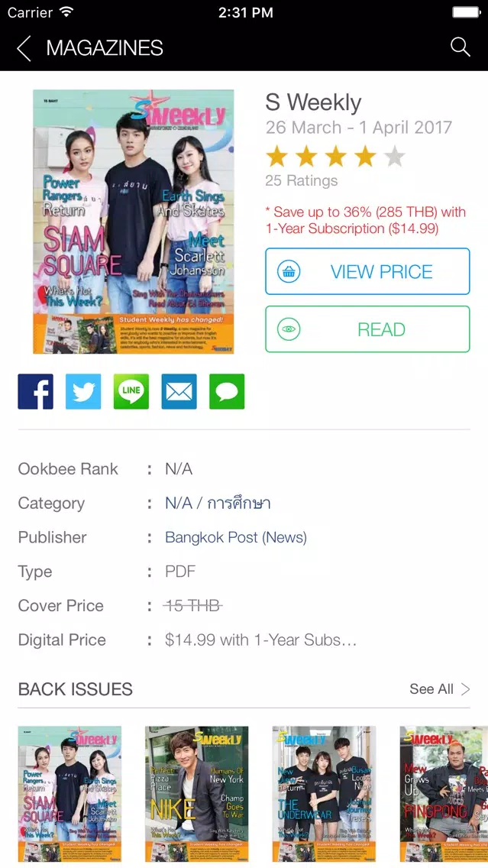Image resolution: width=488 pixels, height=868 pixels.
Task: Share by email envelope icon
Action: click(179, 391)
